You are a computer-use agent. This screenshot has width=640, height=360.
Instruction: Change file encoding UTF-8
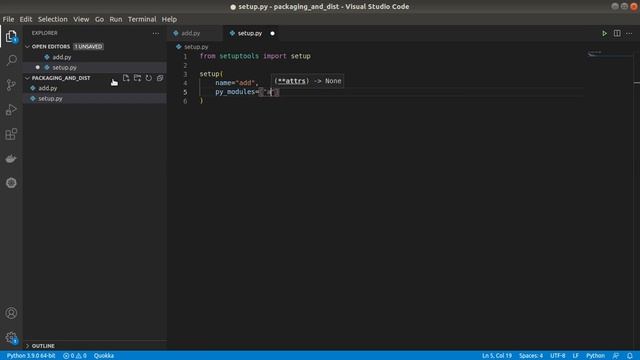coord(558,356)
